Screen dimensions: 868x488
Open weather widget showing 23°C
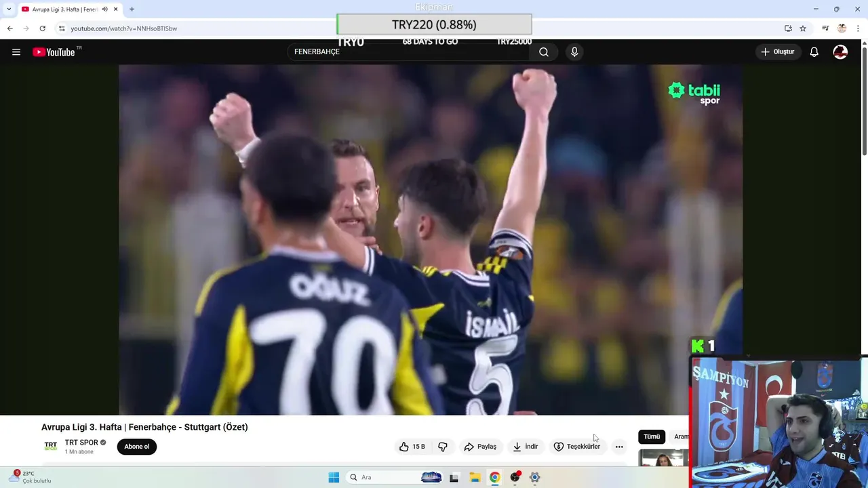pos(30,477)
